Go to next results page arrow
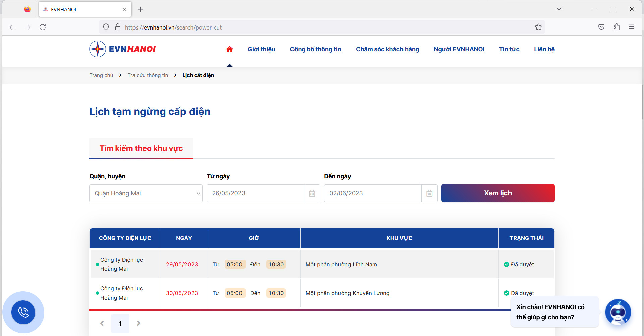Image resolution: width=644 pixels, height=336 pixels. (x=138, y=323)
